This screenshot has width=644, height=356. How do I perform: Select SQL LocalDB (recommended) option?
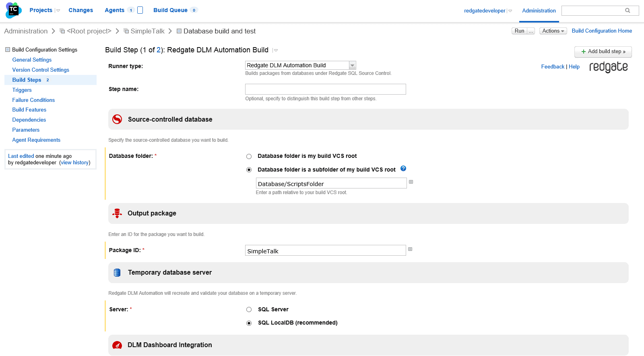249,323
